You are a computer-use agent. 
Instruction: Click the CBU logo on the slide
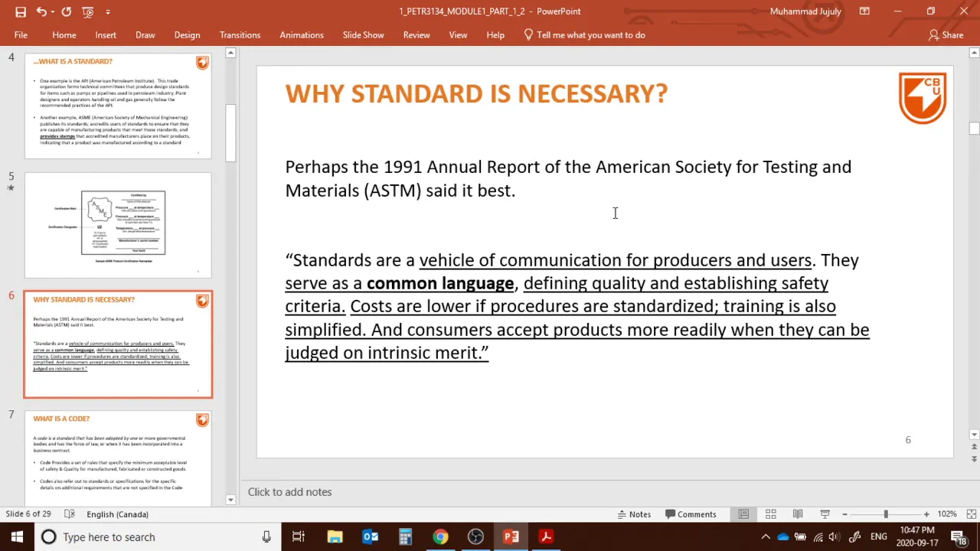coord(923,97)
